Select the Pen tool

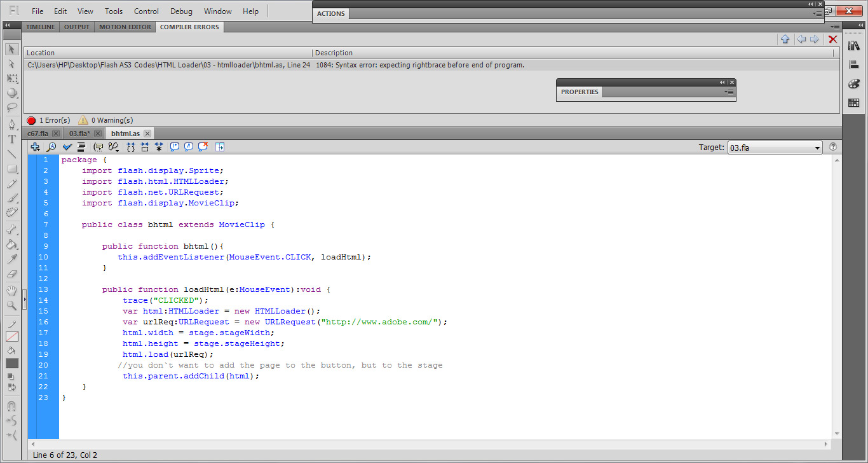click(x=11, y=125)
